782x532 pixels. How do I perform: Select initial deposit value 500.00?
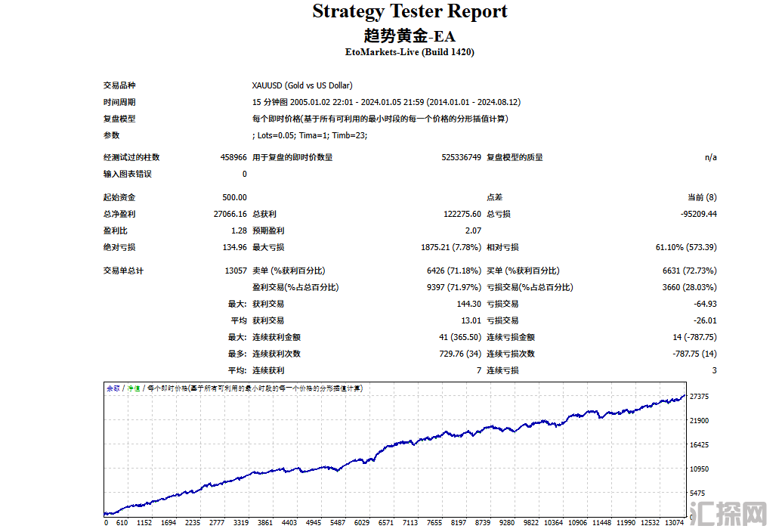[x=234, y=197]
